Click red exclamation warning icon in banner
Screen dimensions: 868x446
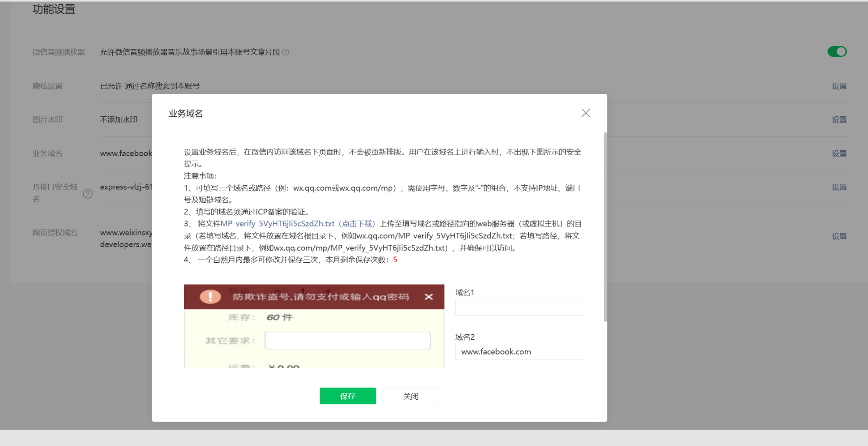pyautogui.click(x=210, y=297)
